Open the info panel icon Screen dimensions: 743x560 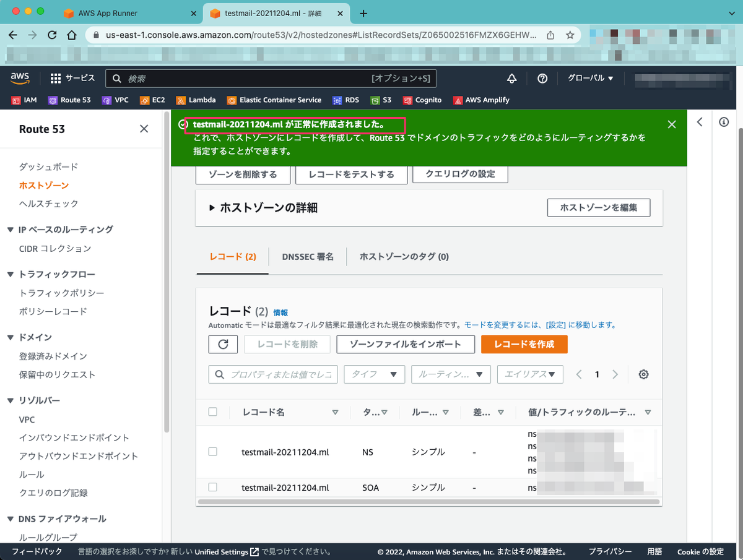point(724,122)
